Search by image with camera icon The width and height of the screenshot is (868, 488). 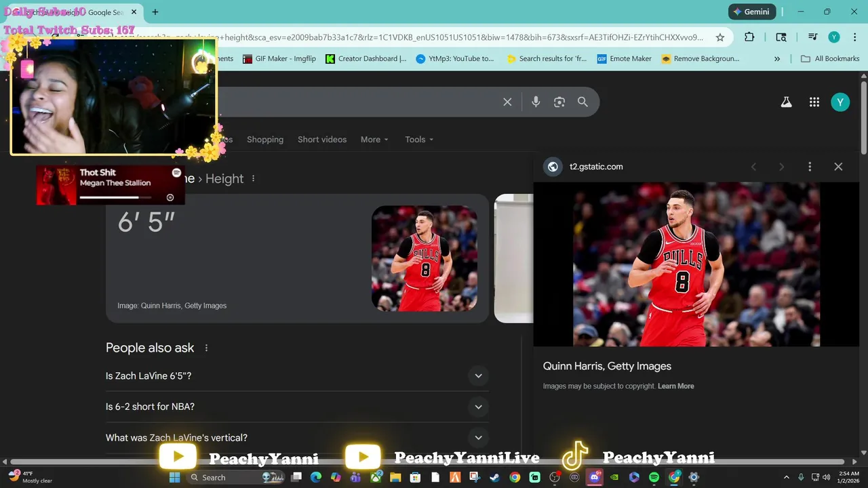[559, 102]
